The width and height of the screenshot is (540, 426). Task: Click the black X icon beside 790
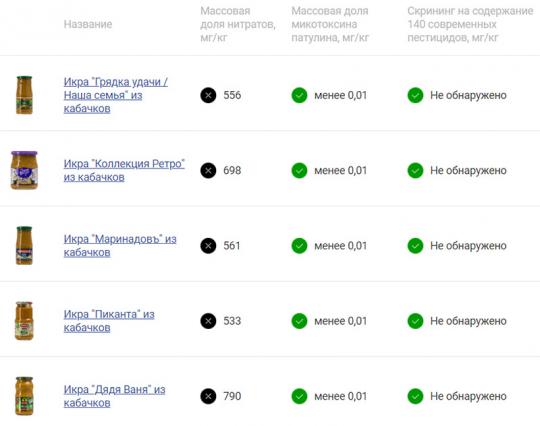[x=208, y=396]
